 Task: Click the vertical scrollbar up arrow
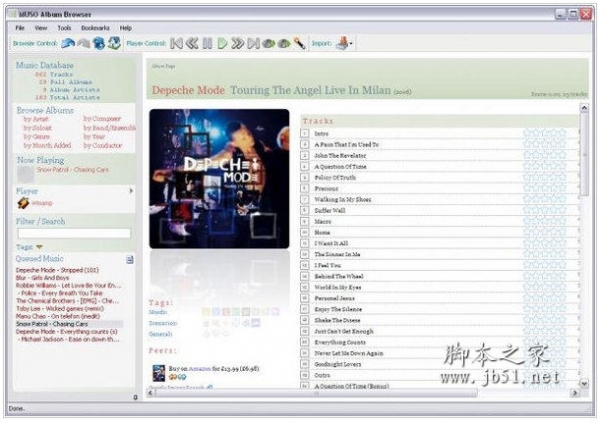coord(584,108)
